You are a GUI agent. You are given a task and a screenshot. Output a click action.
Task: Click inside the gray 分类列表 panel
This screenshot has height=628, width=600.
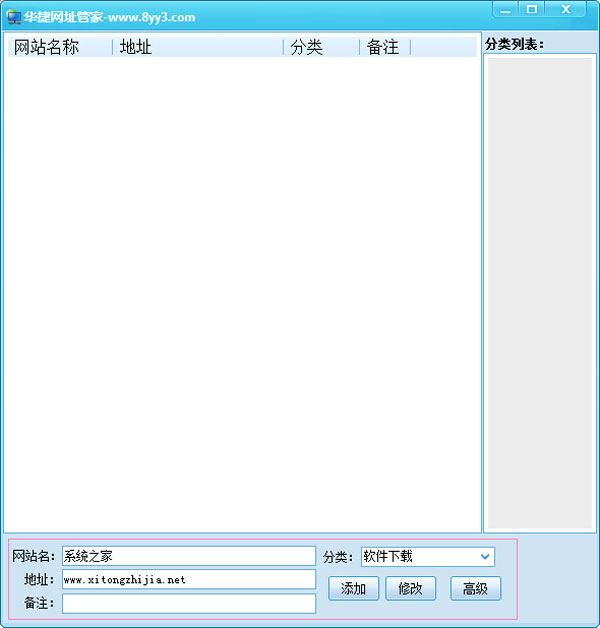click(540, 290)
